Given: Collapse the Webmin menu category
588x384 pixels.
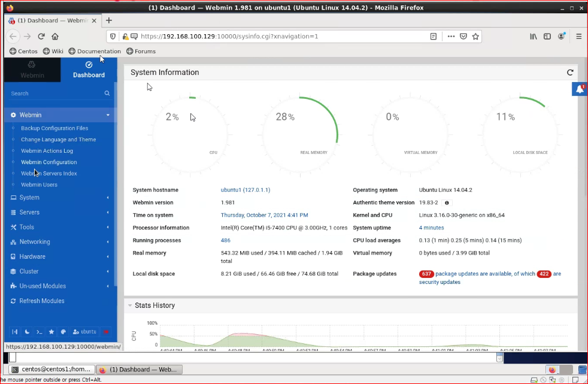Looking at the screenshot, I should [x=60, y=115].
